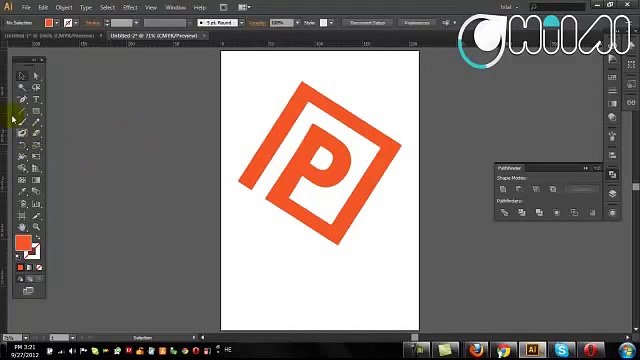This screenshot has width=640, height=360.
Task: Select the Symbol Sprayer tool
Action: [x=22, y=204]
